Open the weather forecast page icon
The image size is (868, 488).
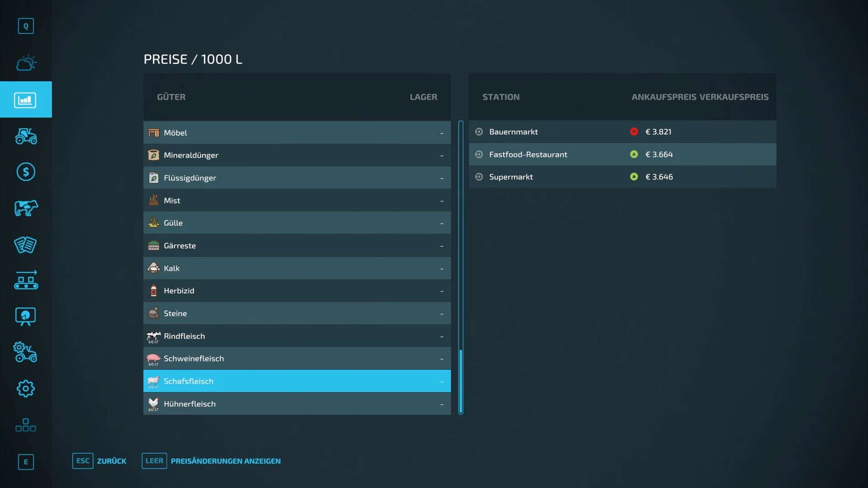(x=26, y=63)
